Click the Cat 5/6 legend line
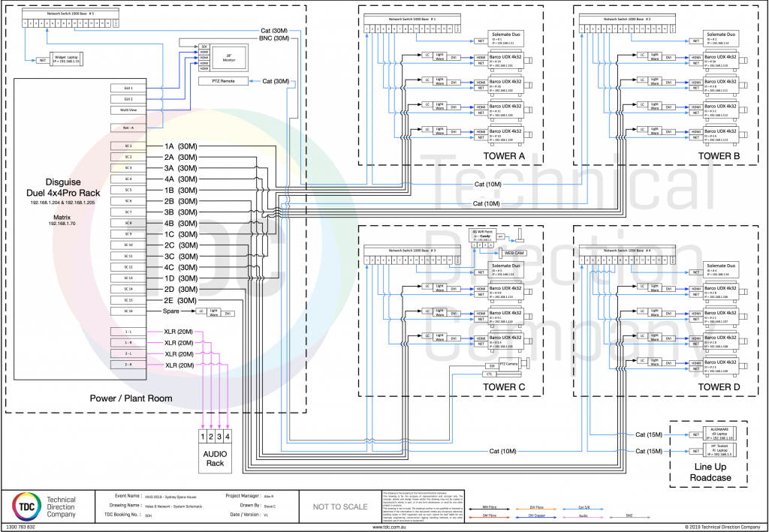 (583, 509)
